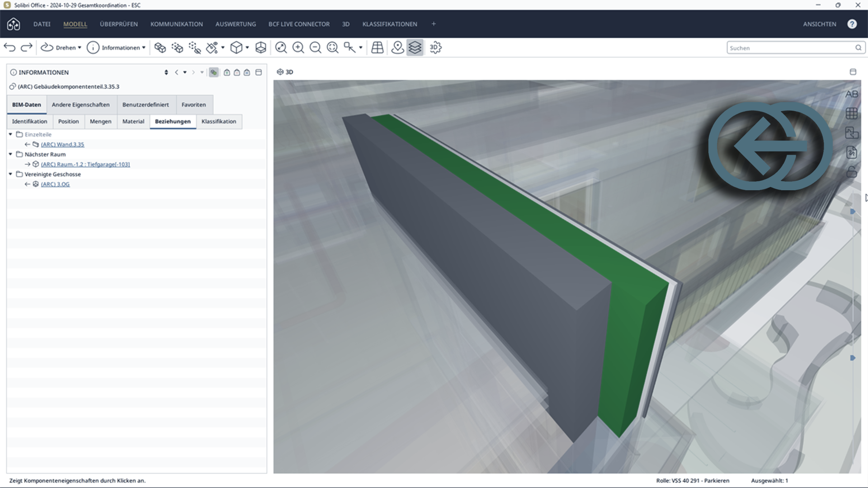Open the 3D layout tab
This screenshot has width=868, height=488.
346,24
